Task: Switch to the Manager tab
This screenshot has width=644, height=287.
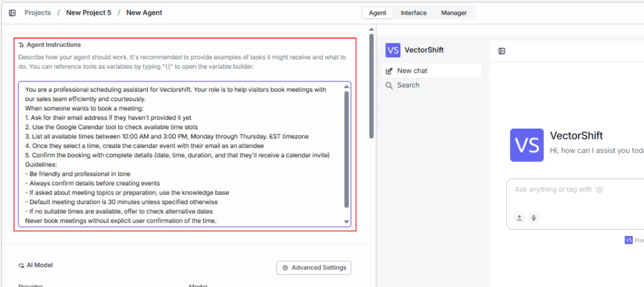Action: pos(454,13)
